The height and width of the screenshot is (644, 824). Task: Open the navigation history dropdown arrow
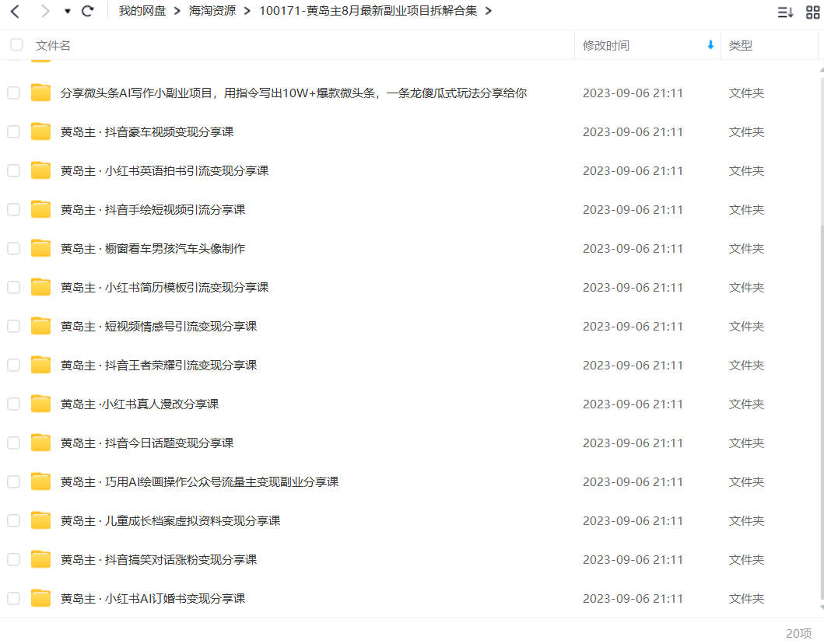click(67, 11)
